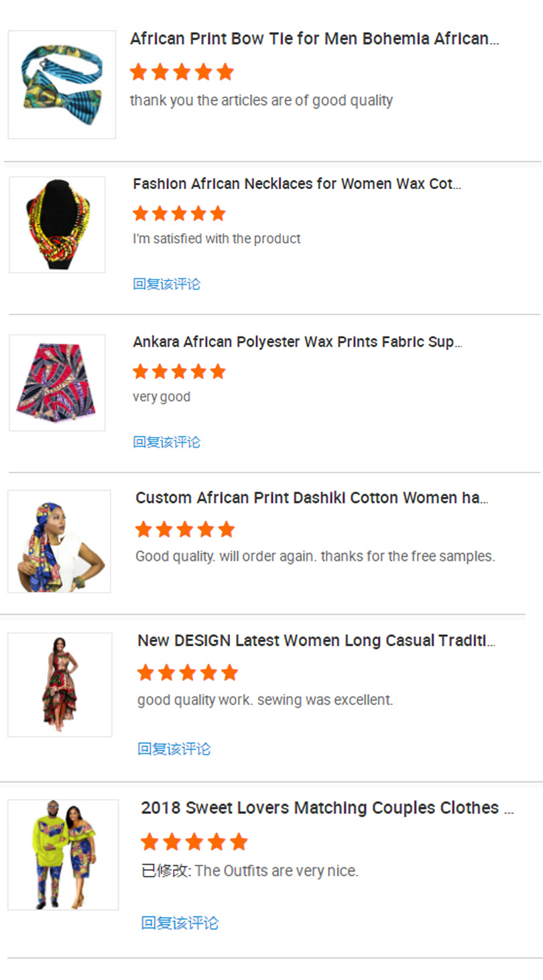Viewport: 543px width, 980px height.
Task: Click the Dashiki review star rating
Action: [184, 530]
